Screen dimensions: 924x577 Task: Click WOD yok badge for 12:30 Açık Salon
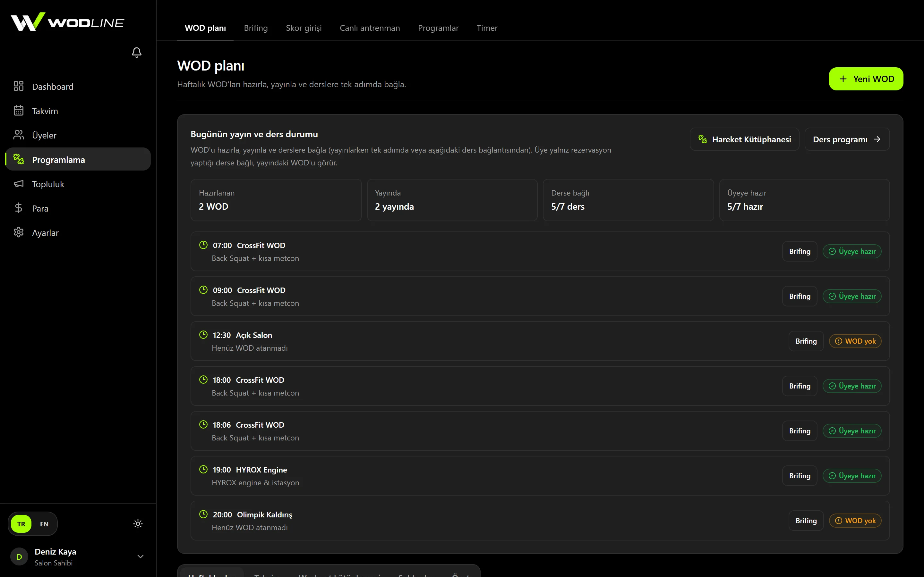click(x=855, y=341)
